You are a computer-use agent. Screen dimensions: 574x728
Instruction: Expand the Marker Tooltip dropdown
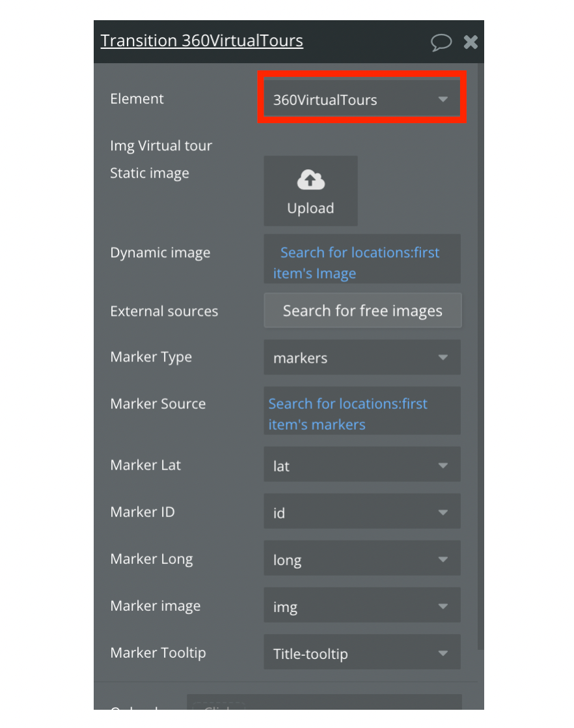pos(361,653)
